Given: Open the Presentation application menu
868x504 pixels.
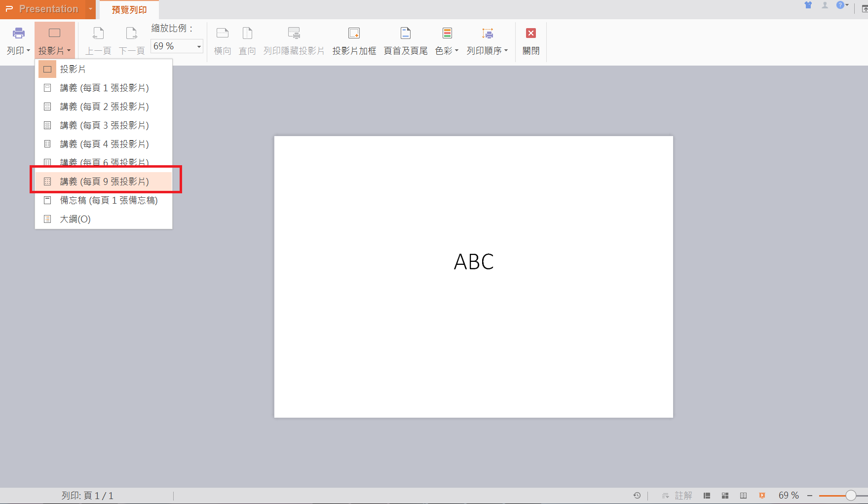Looking at the screenshot, I should (42, 9).
